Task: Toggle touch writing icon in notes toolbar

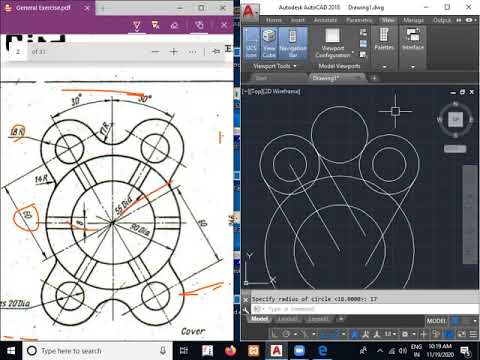Action: [199, 25]
